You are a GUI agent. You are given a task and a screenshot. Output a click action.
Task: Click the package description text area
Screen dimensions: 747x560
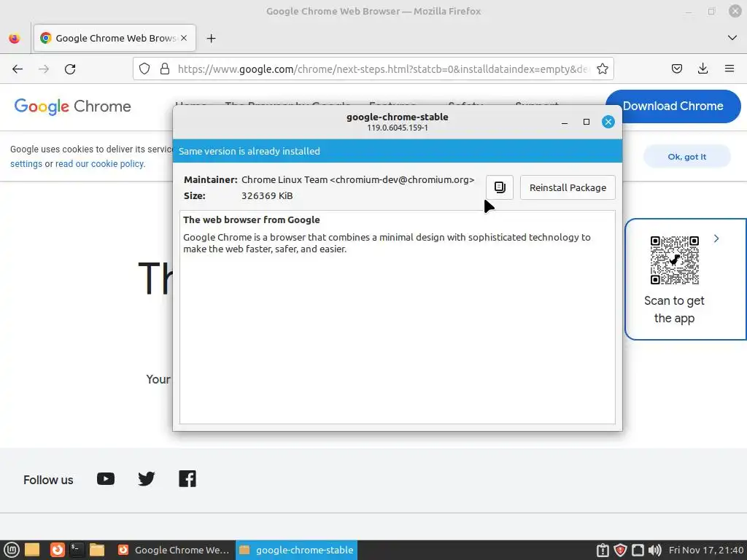(x=398, y=317)
